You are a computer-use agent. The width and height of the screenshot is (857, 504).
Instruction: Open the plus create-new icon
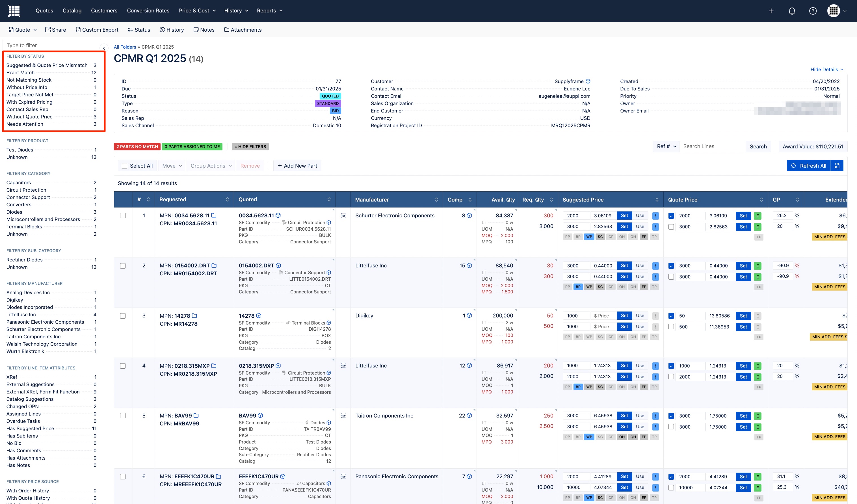click(771, 11)
